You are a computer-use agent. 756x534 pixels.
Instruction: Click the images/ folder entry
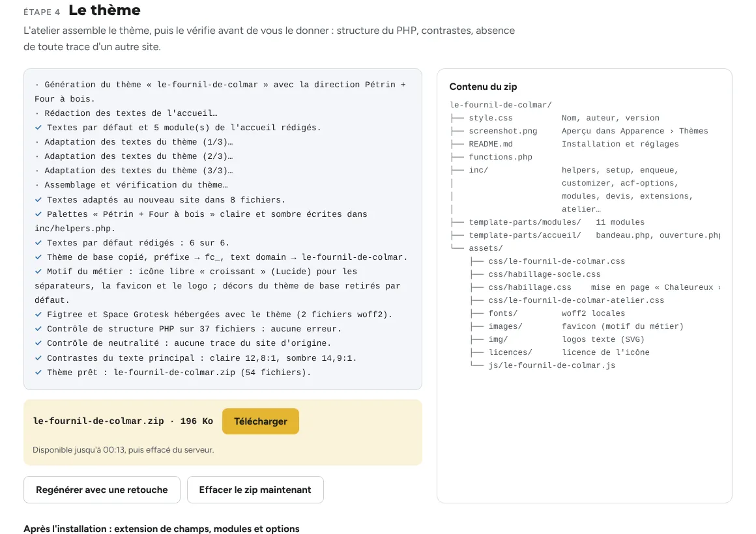[505, 326]
